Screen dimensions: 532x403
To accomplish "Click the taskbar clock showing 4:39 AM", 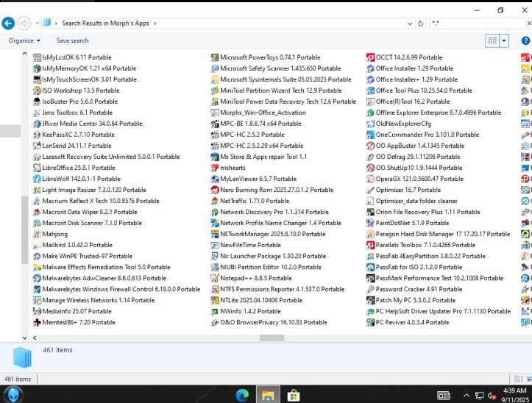I will pos(514,395).
